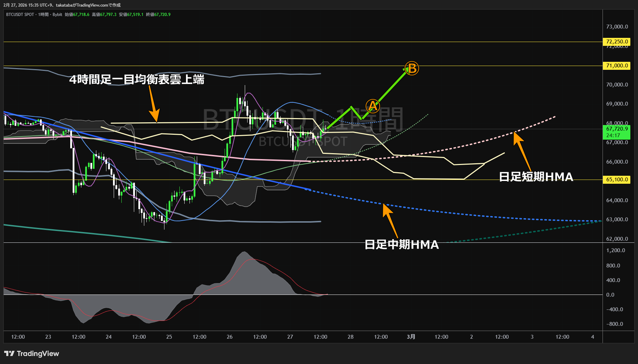Select the 71,000.0 yellow price tag

(616, 66)
